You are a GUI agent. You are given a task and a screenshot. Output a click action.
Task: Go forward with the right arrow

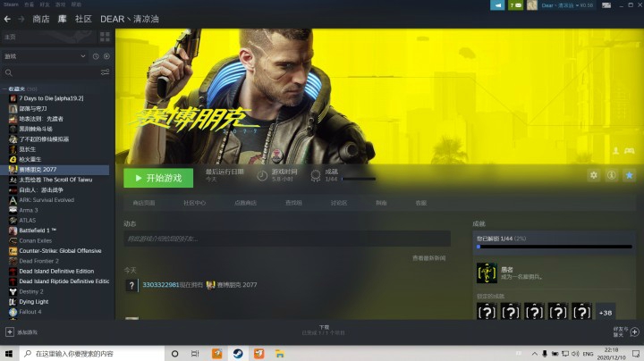point(21,19)
